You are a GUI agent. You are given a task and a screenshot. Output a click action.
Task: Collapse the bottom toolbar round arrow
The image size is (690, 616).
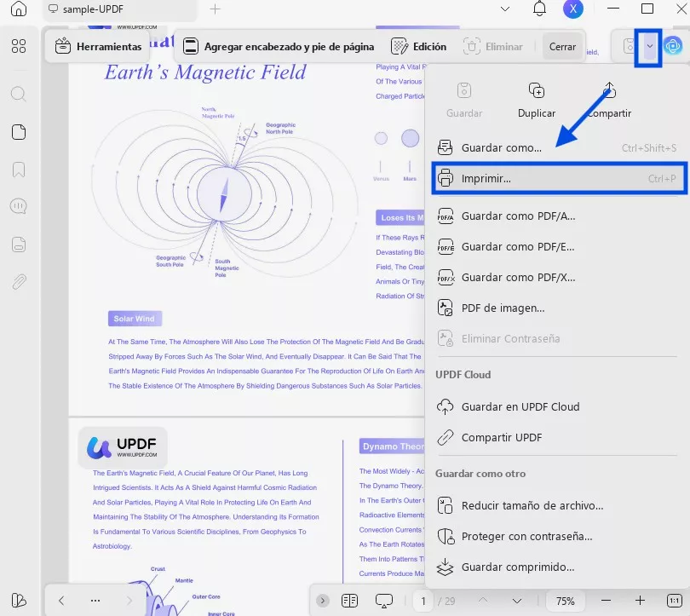[x=323, y=601]
